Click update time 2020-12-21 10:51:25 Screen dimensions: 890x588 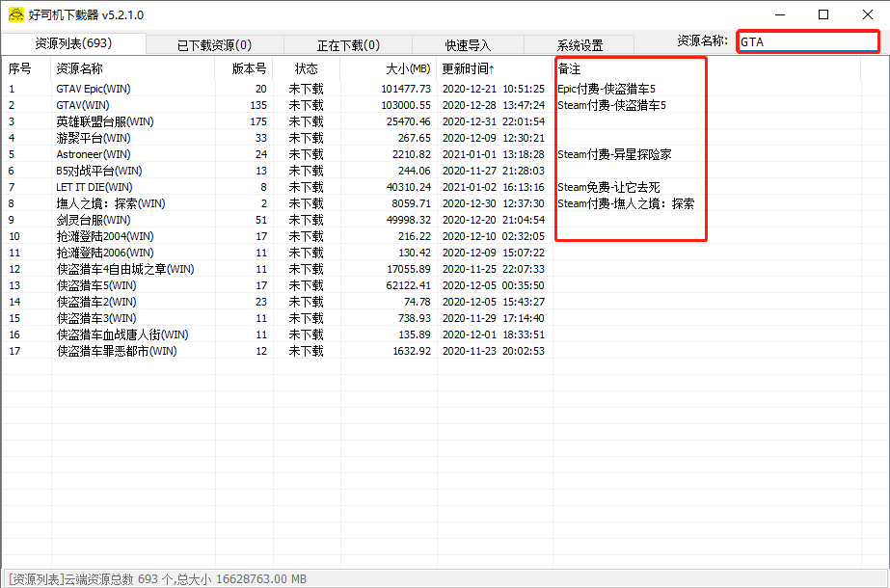(x=494, y=89)
